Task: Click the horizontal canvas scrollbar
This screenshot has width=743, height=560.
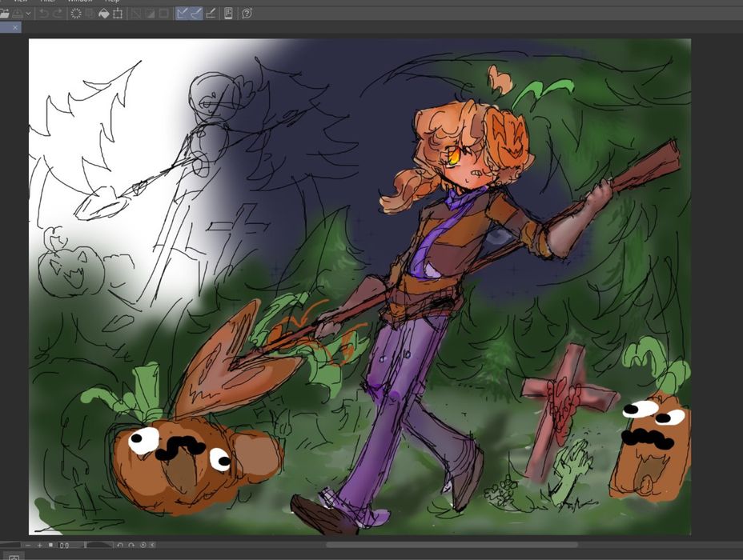Action: (x=452, y=545)
